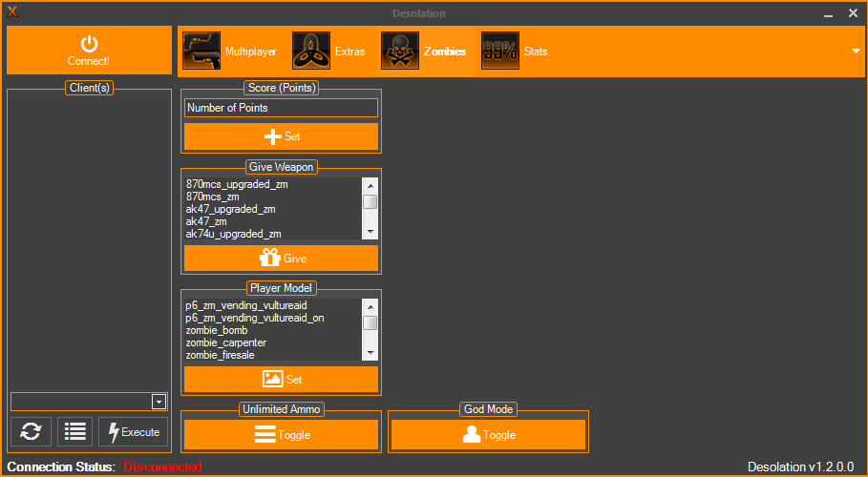Toggle God Mode

(x=488, y=435)
